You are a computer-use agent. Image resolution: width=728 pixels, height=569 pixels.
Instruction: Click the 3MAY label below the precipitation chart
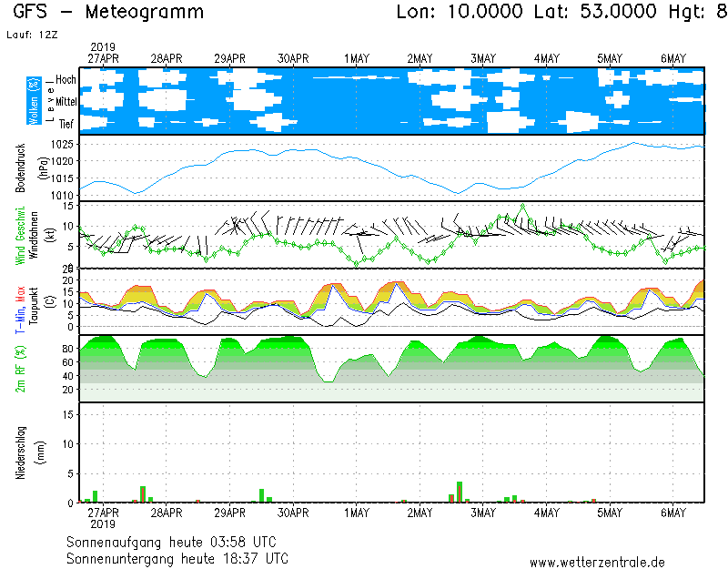pos(483,513)
